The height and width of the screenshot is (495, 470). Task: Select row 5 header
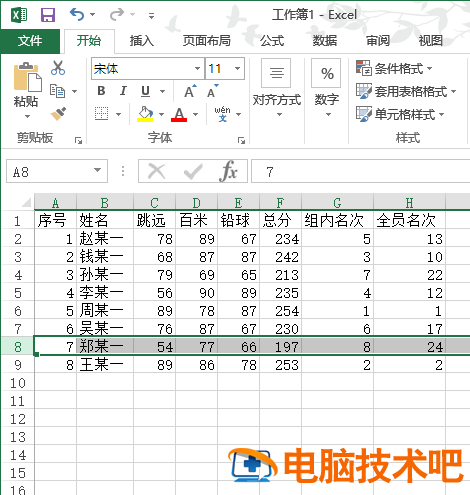18,293
